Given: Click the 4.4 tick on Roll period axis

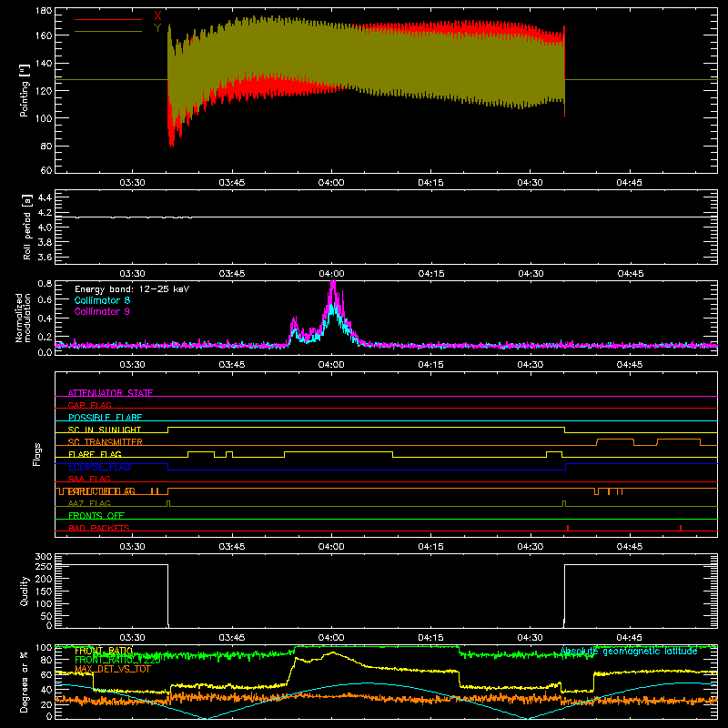Looking at the screenshot, I should point(45,197).
